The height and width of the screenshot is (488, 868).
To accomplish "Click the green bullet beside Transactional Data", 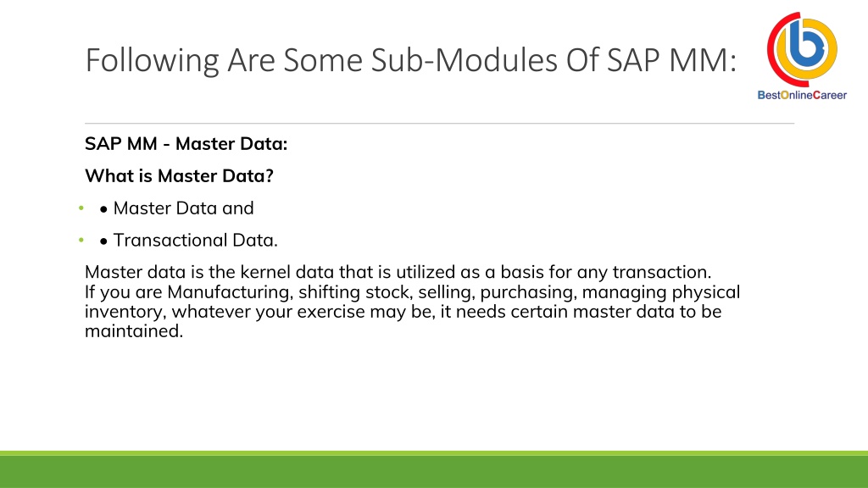I will coord(81,240).
